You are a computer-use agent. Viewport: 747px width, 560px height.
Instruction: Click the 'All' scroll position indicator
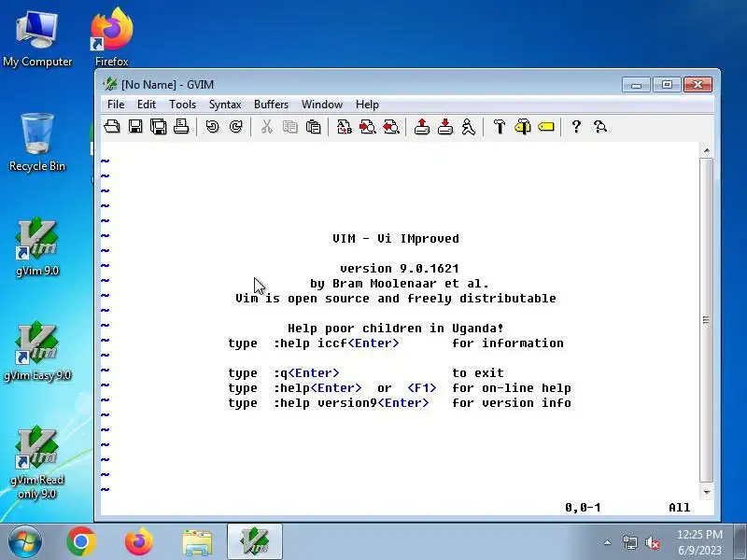[x=680, y=508]
